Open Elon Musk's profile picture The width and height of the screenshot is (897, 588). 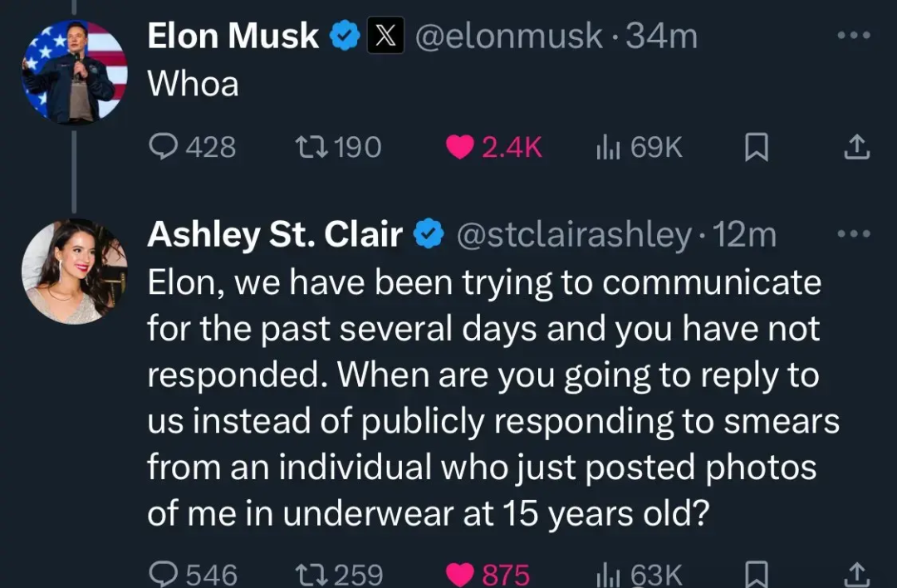(75, 71)
